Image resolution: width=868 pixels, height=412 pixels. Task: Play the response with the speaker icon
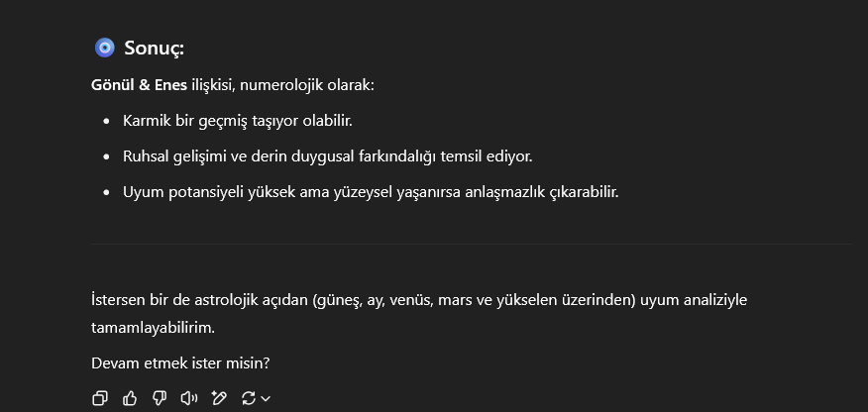[x=189, y=398]
